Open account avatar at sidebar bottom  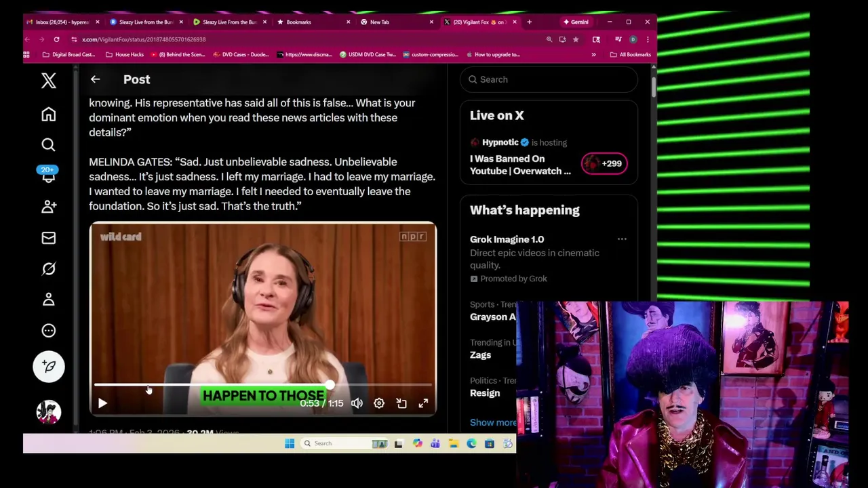pos(48,412)
